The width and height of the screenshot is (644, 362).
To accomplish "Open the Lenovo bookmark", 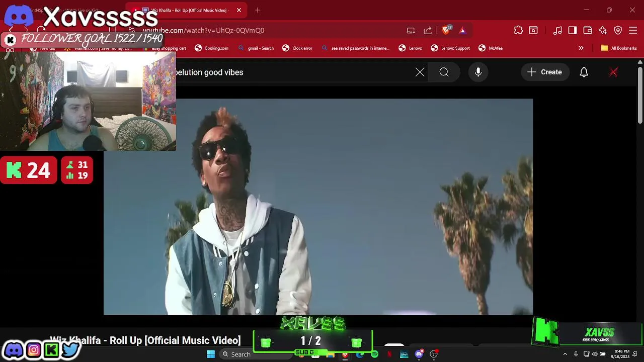I will coord(410,48).
